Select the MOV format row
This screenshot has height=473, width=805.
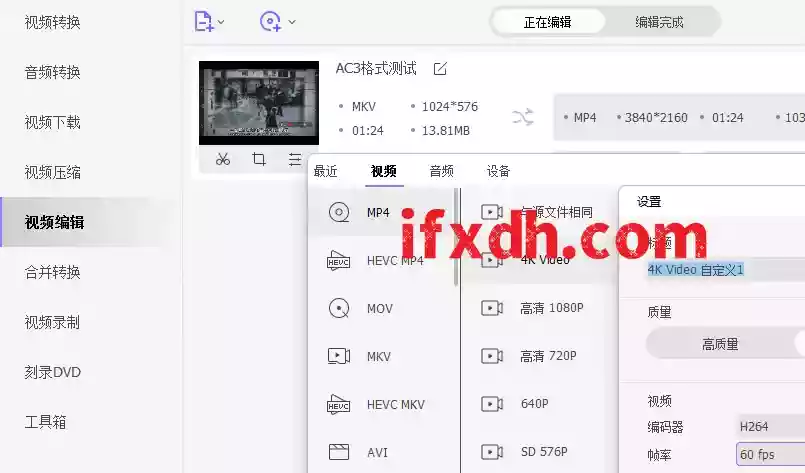point(381,308)
